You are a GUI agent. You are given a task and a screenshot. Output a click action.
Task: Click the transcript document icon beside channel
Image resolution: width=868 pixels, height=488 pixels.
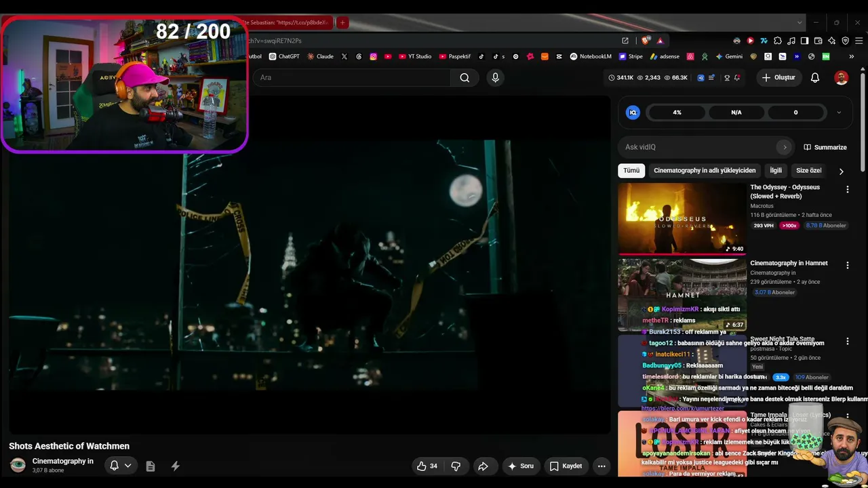[151, 466]
